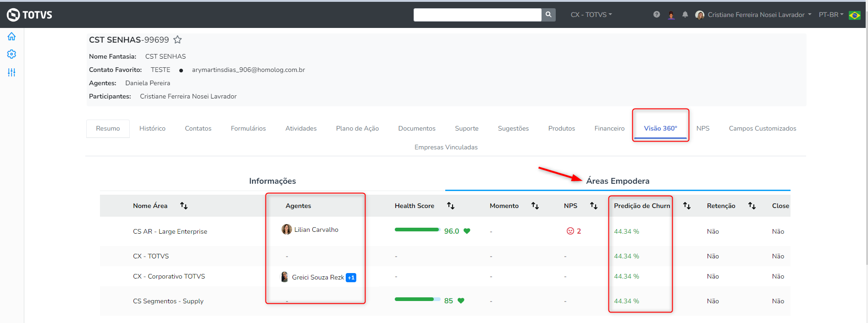Viewport: 868px width, 323px height.
Task: Click Greici Souza Rezk's avatar
Action: [284, 277]
